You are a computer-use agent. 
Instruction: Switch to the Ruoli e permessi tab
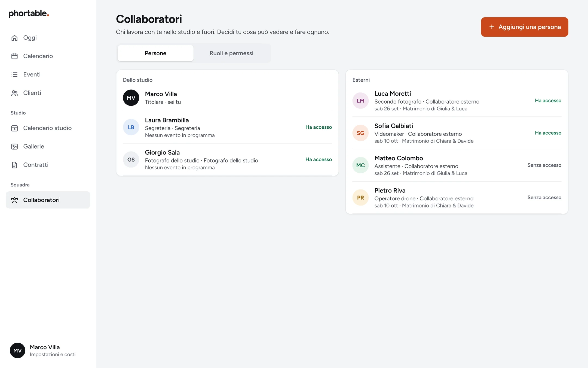[x=231, y=53]
